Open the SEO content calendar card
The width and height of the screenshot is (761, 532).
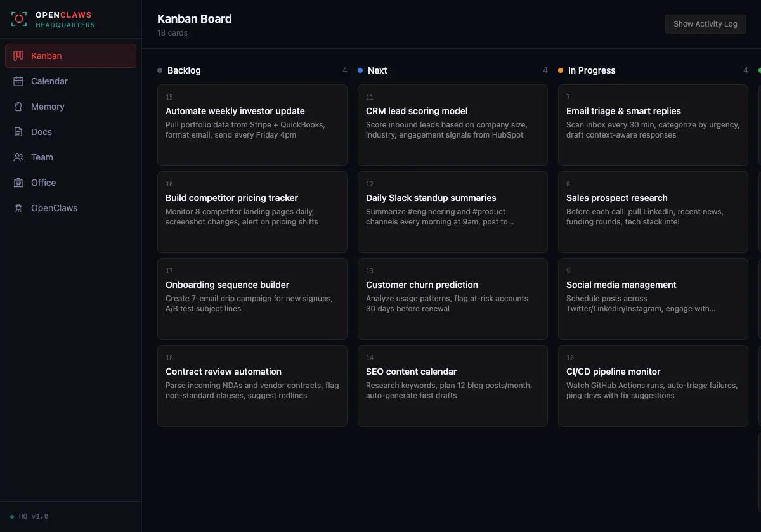point(453,386)
